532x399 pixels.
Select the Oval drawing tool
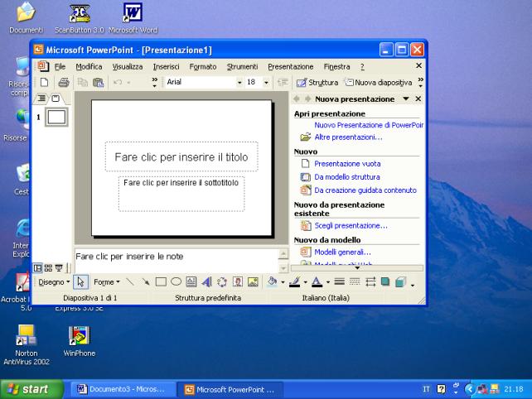[176, 281]
